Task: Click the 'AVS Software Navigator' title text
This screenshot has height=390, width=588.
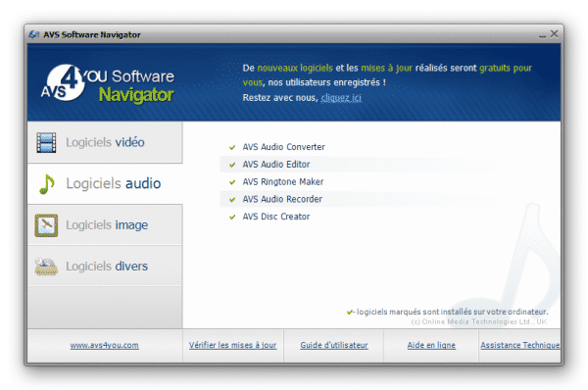Action: click(92, 35)
